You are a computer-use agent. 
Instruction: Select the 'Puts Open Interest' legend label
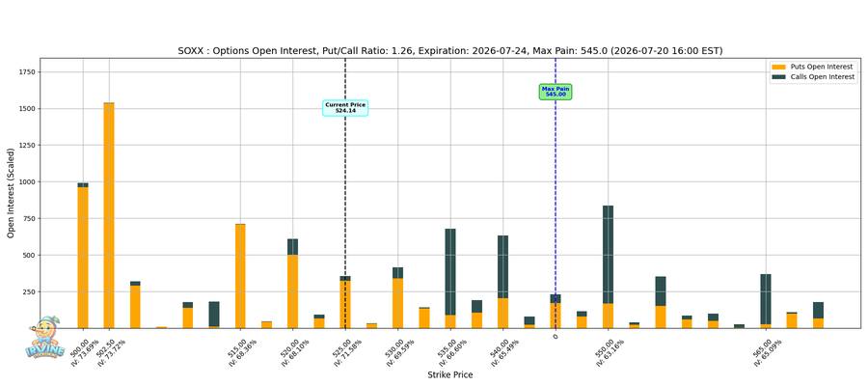[821, 67]
